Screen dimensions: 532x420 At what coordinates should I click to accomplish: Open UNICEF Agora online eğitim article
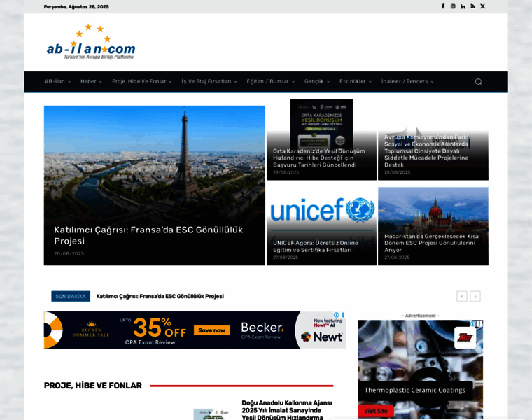[316, 246]
